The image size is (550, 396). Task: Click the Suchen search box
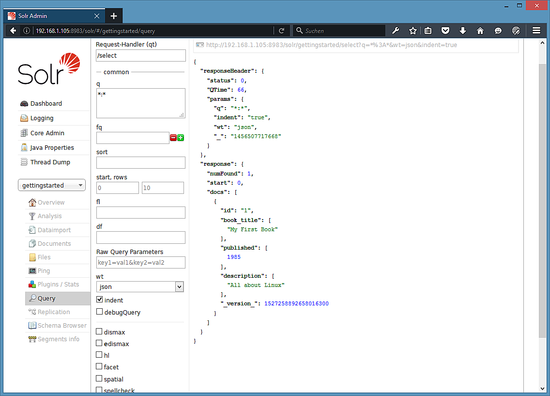pyautogui.click(x=339, y=31)
